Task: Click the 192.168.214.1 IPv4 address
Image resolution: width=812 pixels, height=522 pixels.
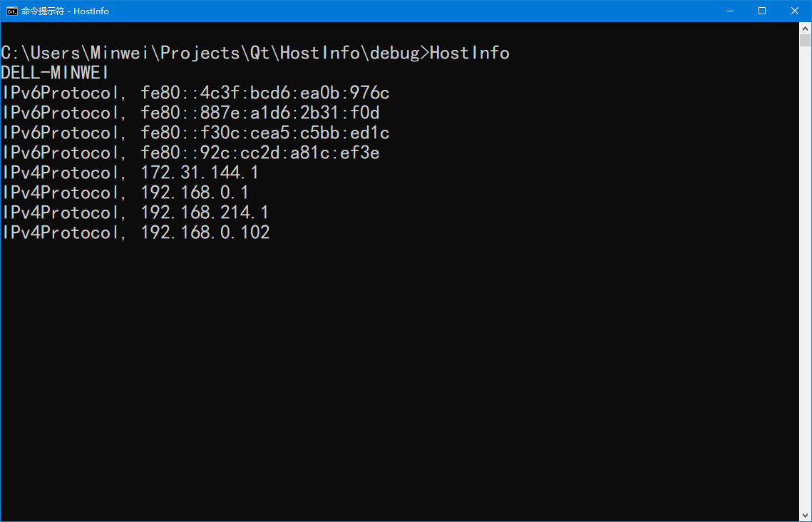Action: [x=205, y=213]
